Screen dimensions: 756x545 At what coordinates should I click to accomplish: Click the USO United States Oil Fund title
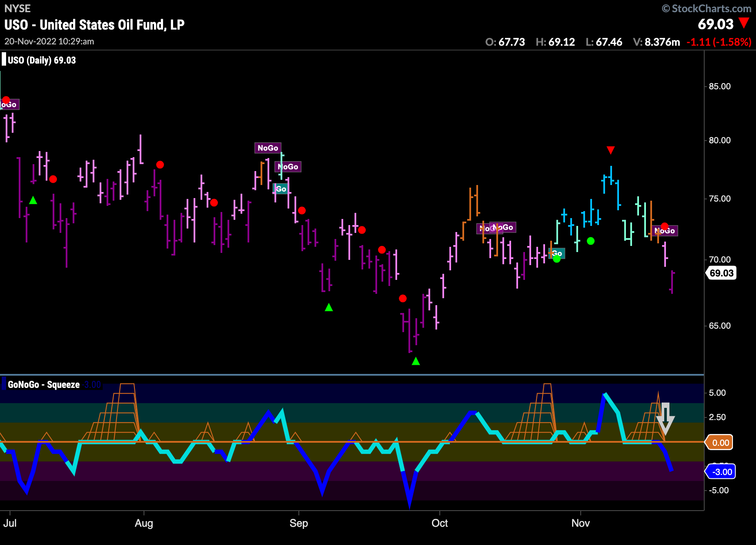[94, 25]
